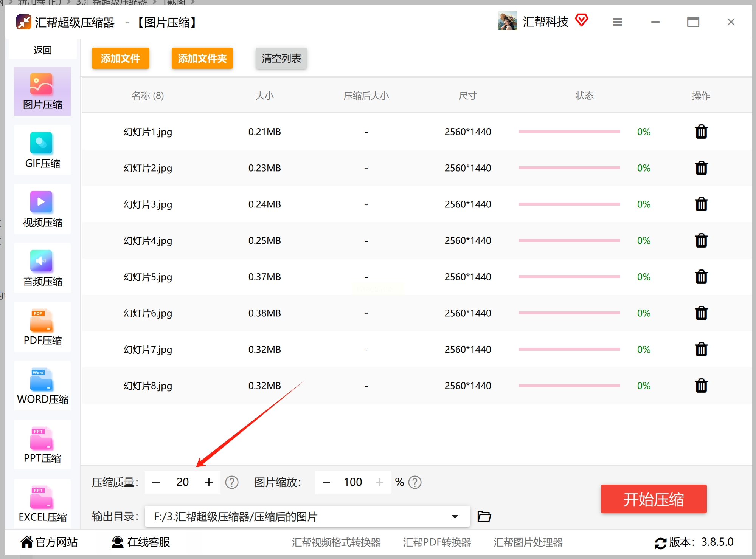The height and width of the screenshot is (559, 756).
Task: Switch to the GIF压缩 module
Action: click(x=42, y=150)
